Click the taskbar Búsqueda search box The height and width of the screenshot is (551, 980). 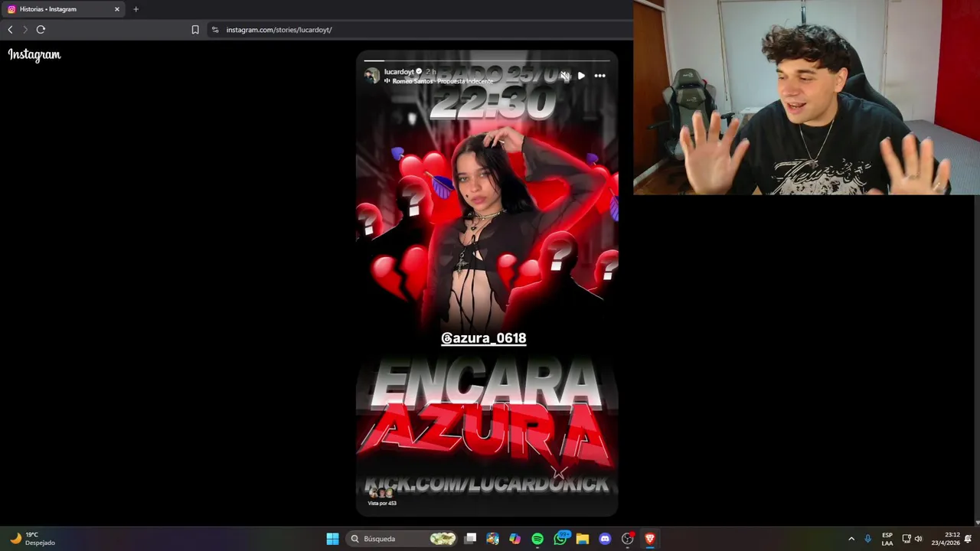403,539
